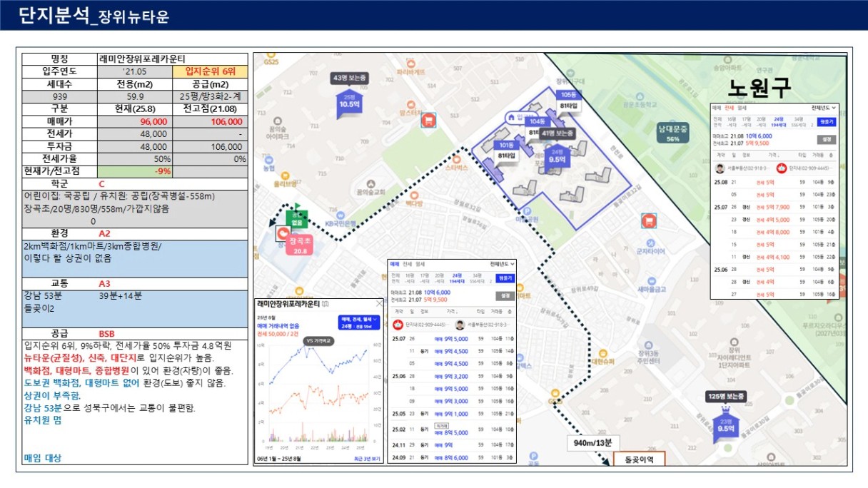This screenshot has height=488, width=868.
Task: Click the blue 평풀기 button in the right panel
Action: pos(827,122)
